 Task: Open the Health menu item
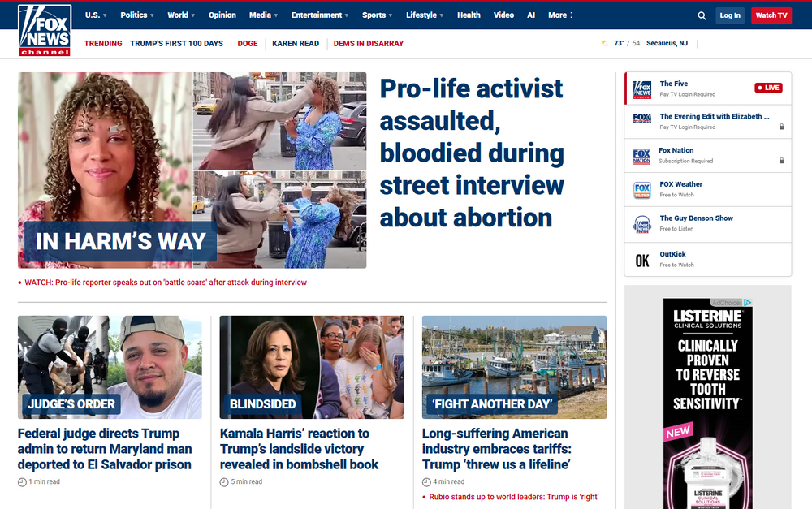click(469, 15)
